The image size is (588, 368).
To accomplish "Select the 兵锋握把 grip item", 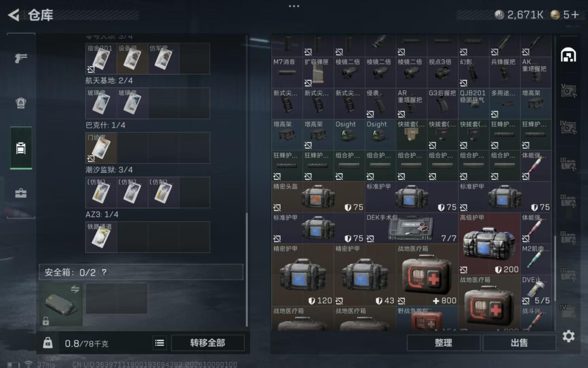I will 505,72.
